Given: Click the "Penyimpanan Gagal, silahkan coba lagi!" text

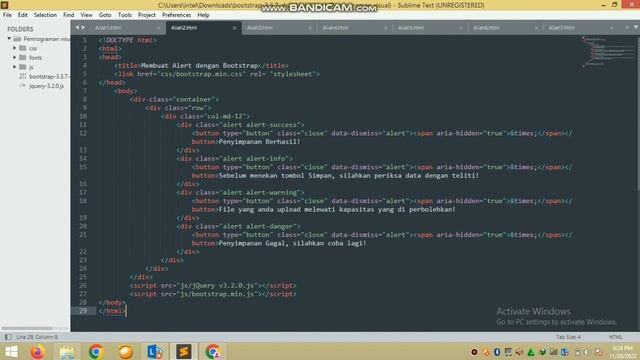Looking at the screenshot, I should click(293, 243).
